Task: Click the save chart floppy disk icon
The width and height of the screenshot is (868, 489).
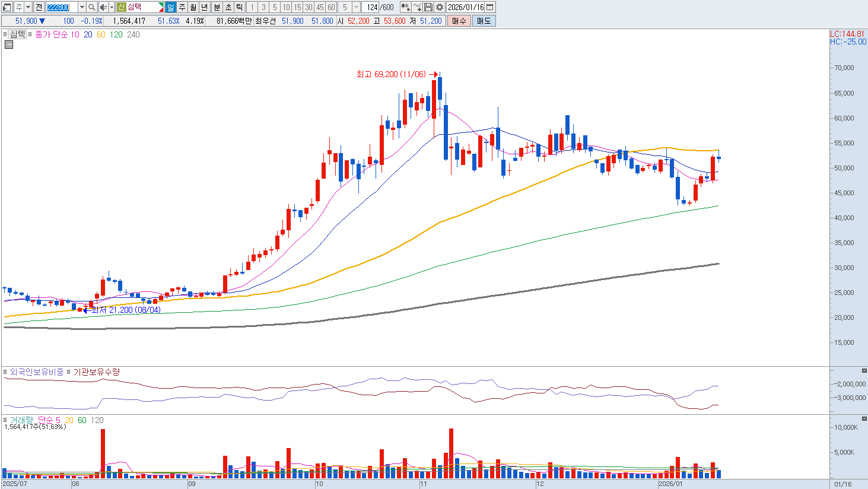Action: [x=428, y=7]
